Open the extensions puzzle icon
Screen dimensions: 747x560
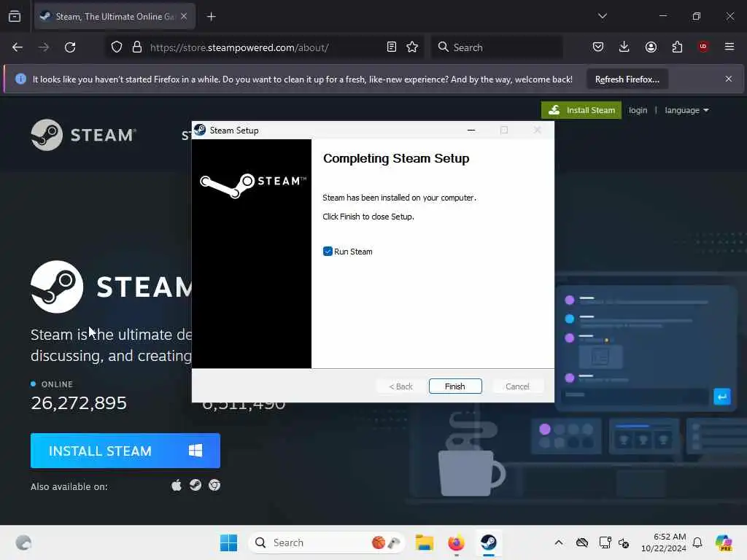click(x=677, y=47)
